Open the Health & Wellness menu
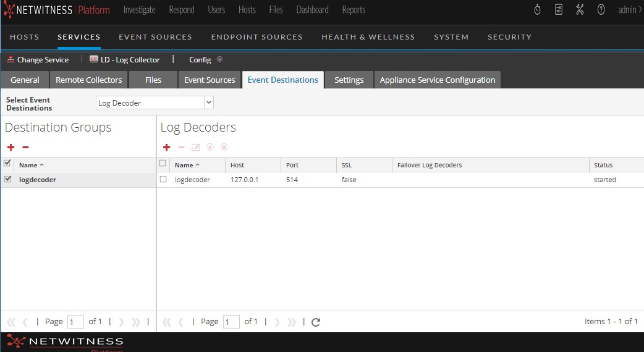The width and height of the screenshot is (644, 352). click(368, 37)
